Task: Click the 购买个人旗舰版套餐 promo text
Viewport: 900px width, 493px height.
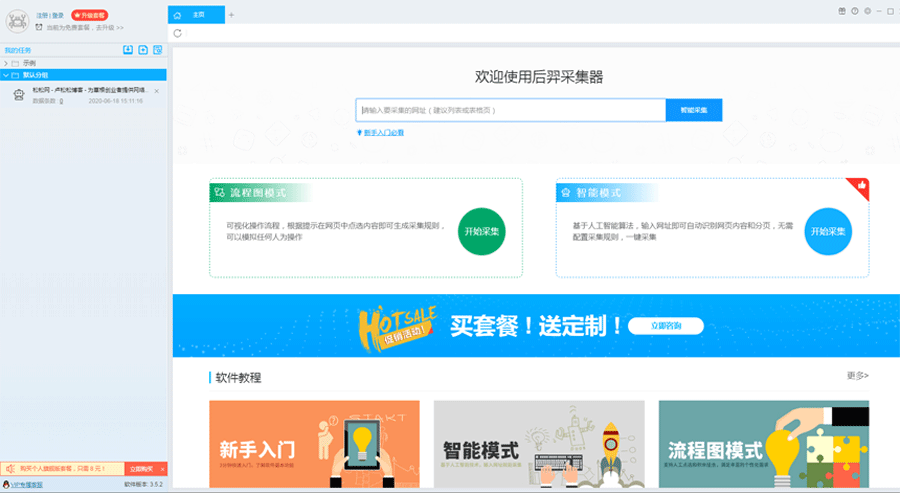Action: click(x=63, y=469)
